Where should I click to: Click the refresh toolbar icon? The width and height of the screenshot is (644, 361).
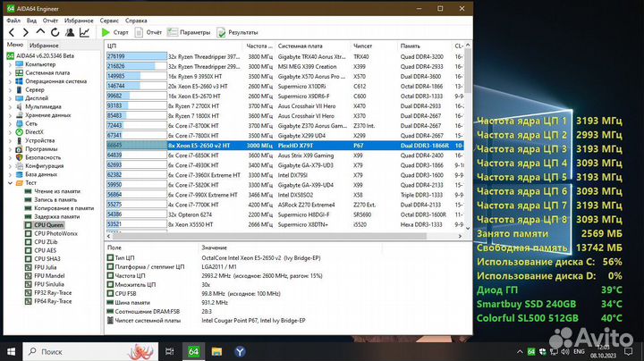coord(55,32)
